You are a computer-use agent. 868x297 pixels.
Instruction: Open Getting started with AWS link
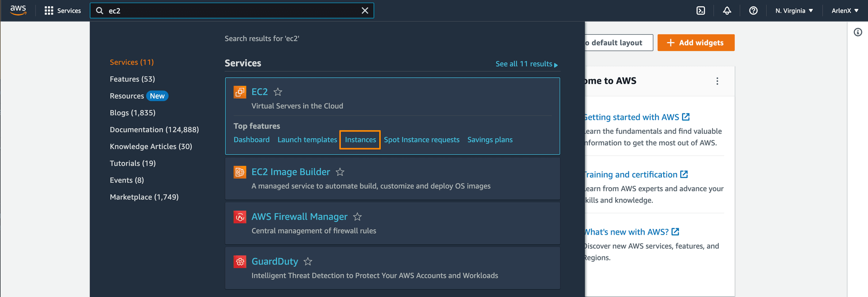pos(637,117)
